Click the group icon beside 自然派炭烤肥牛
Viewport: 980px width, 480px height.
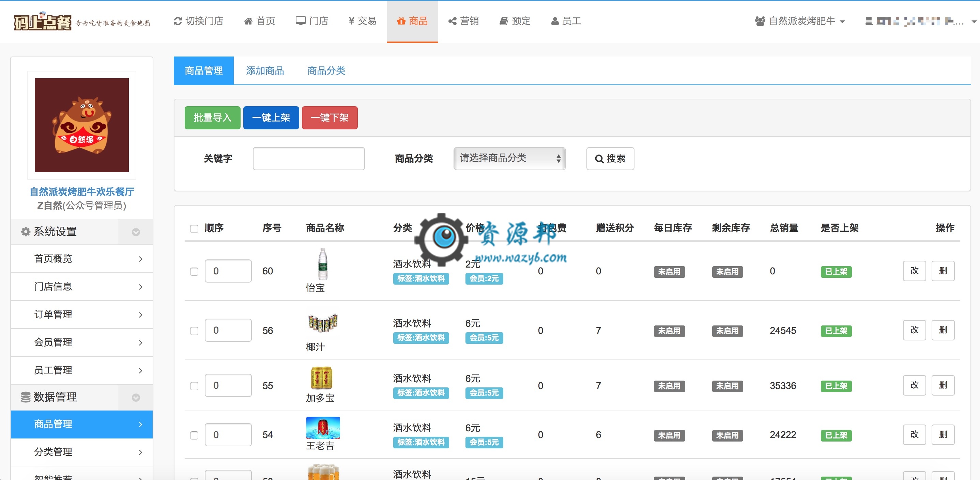point(760,21)
